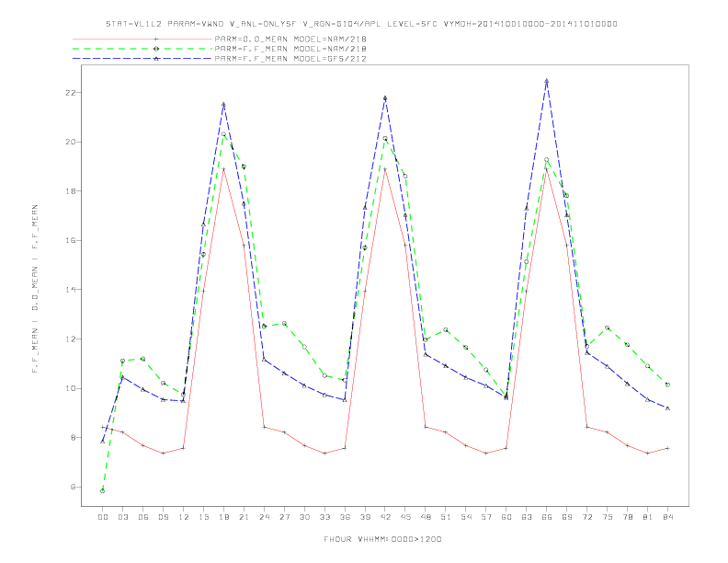The image size is (728, 563).
Task: Click the circle marker in the legend
Action: pyautogui.click(x=156, y=49)
